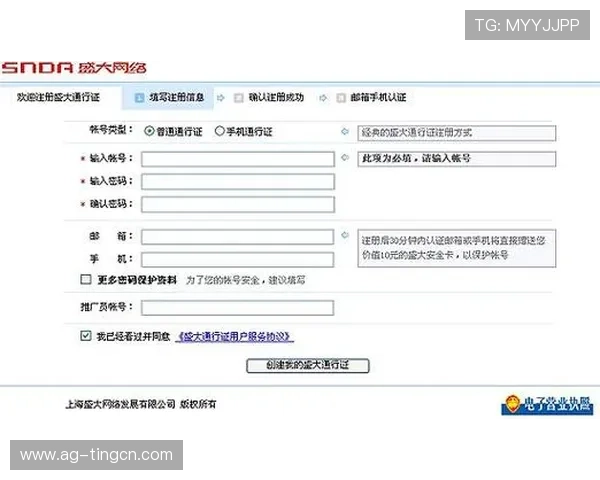The image size is (600, 480).
Task: Uncheck 我已经看过并同意 agreement checkbox
Action: (86, 336)
